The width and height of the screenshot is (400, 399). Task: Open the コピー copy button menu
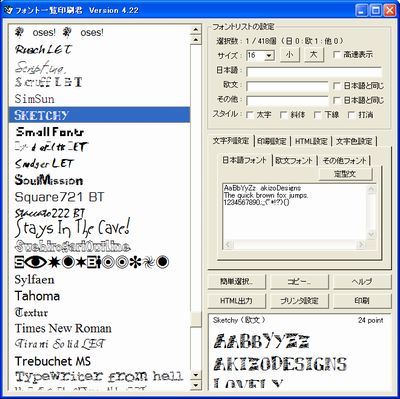click(299, 282)
